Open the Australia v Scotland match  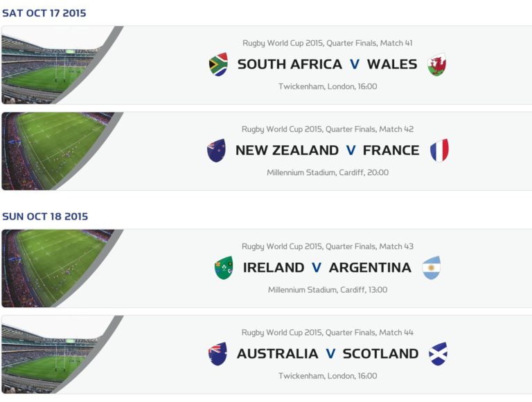(328, 354)
